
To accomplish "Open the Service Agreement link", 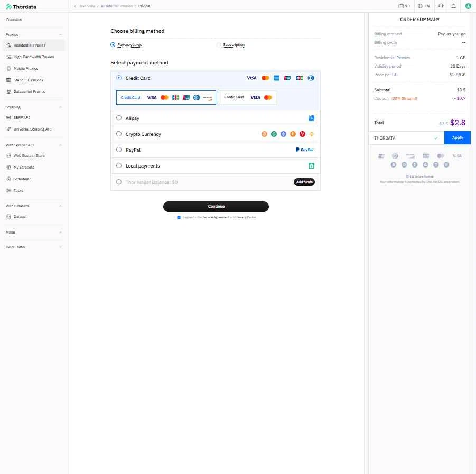I will [216, 217].
